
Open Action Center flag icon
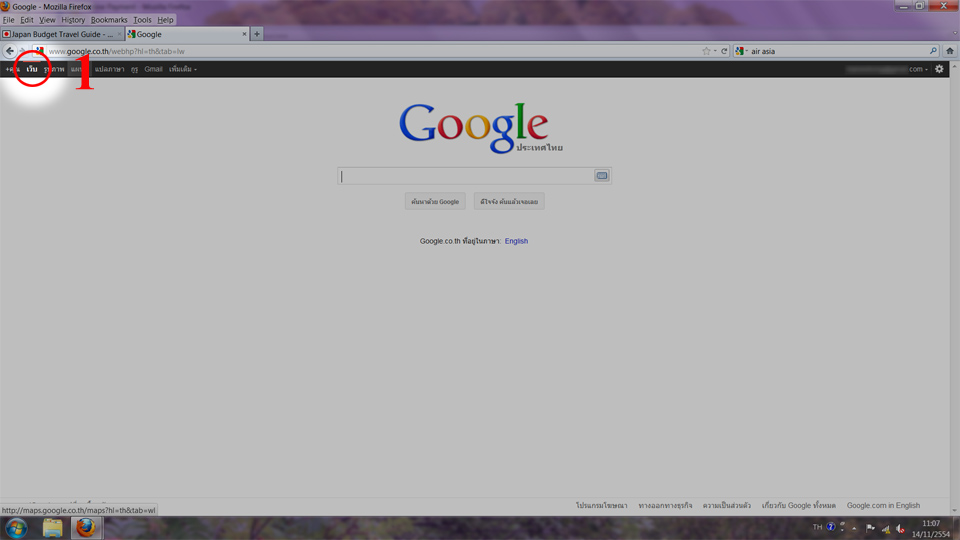pos(870,528)
